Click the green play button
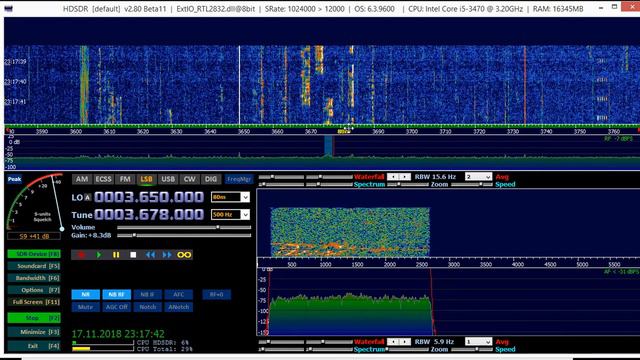Viewport: 640px width, 360px height. point(99,255)
